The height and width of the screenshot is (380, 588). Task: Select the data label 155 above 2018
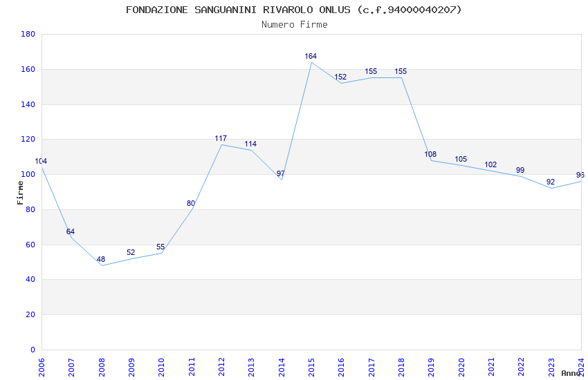401,71
